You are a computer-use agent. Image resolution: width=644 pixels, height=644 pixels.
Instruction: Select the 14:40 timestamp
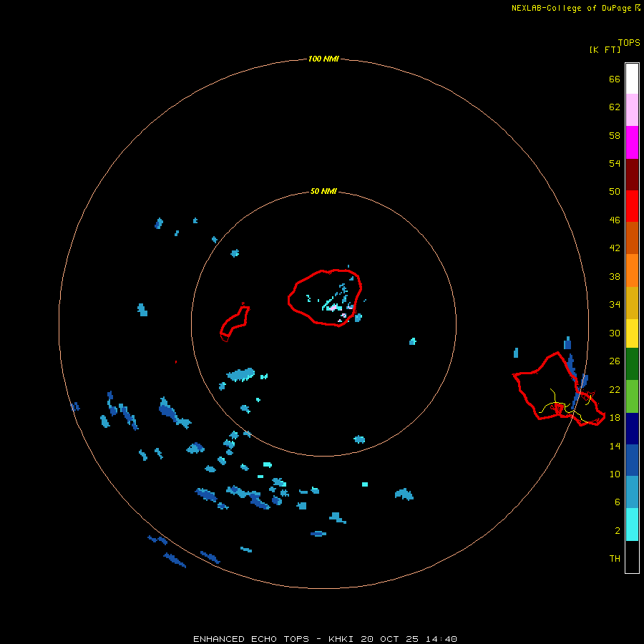[x=441, y=639]
